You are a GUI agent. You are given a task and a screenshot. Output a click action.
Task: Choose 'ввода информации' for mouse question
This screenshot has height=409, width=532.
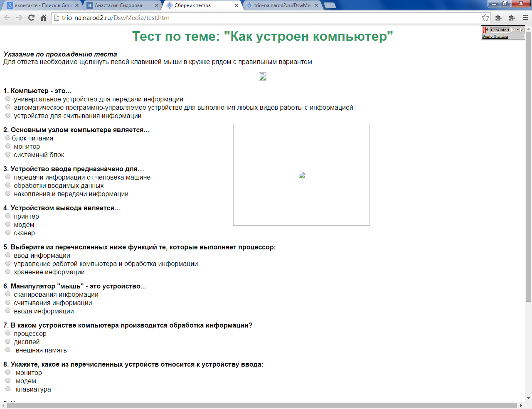click(x=8, y=310)
